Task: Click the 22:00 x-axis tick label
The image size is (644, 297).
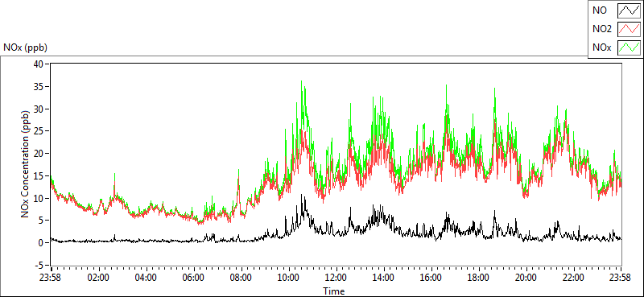Action: [x=574, y=278]
